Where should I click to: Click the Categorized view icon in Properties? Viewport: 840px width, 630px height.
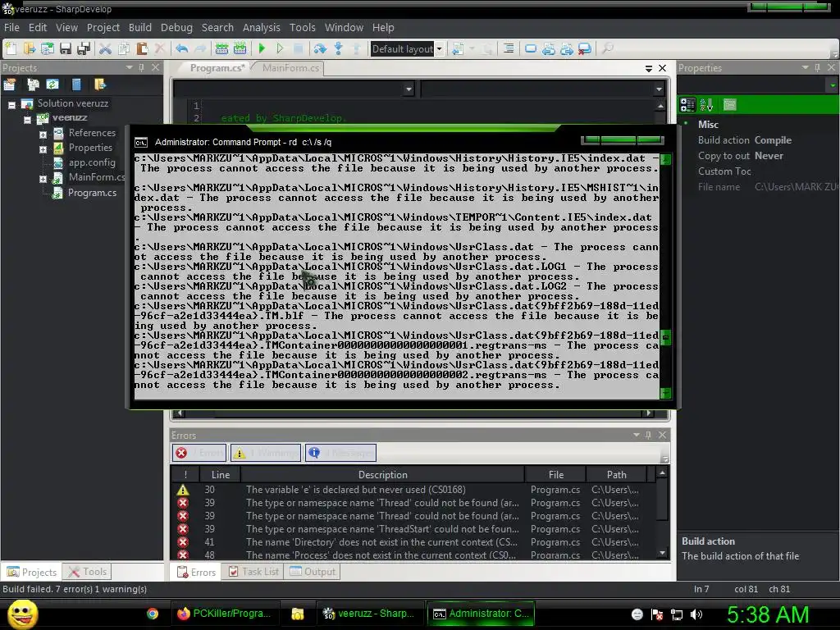pyautogui.click(x=687, y=104)
